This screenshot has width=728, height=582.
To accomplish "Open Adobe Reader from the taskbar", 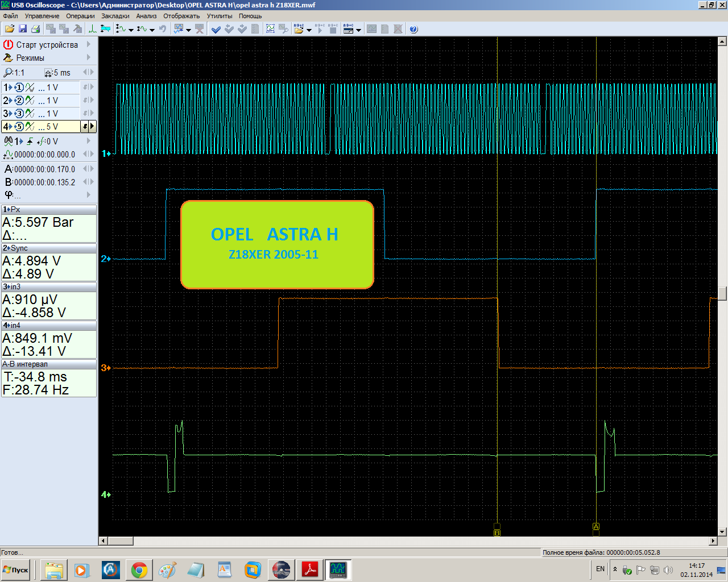I will pyautogui.click(x=310, y=570).
